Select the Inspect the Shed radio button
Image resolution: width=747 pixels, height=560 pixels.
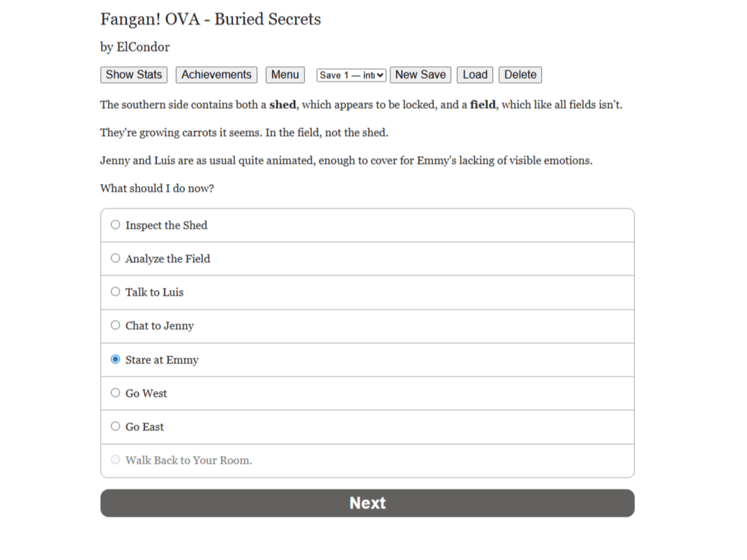(115, 225)
